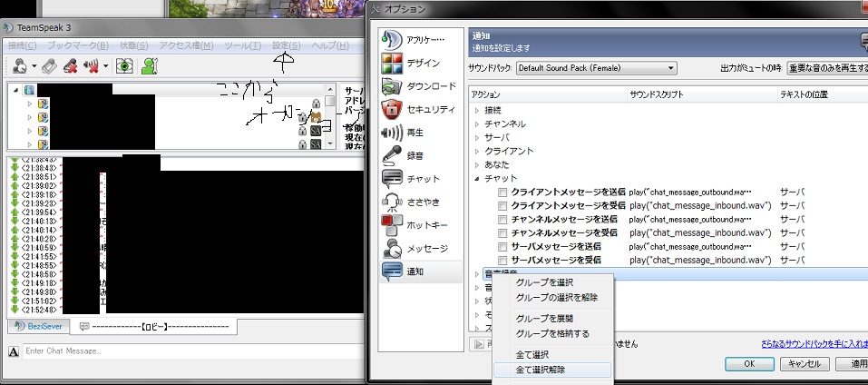The image size is (868, 385).
Task: Click the デザイン (Design) icon in sidebar
Action: 392,64
